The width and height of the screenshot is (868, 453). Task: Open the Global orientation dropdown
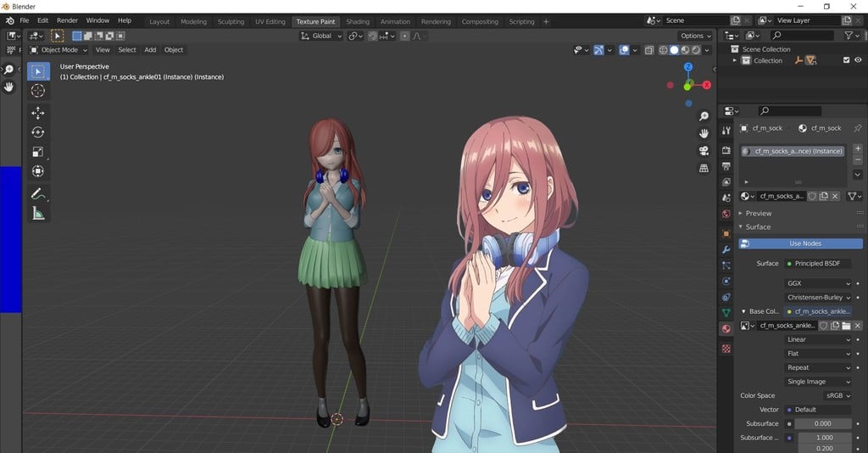click(x=321, y=36)
